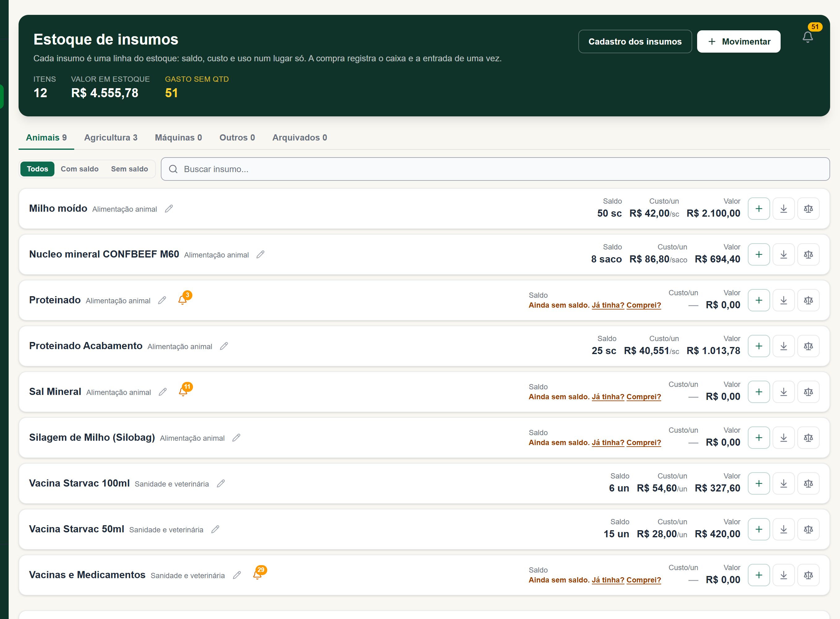
Task: Click the Gasto sem qtd value 51
Action: click(171, 93)
